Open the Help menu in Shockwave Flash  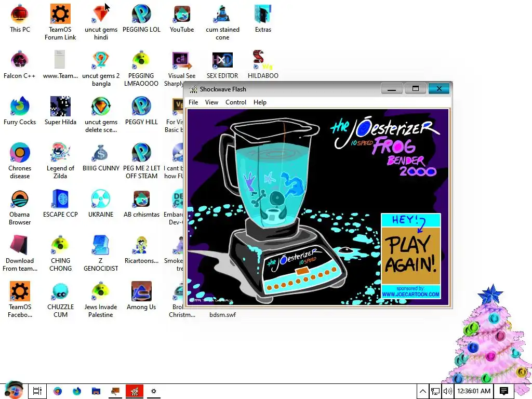click(260, 102)
